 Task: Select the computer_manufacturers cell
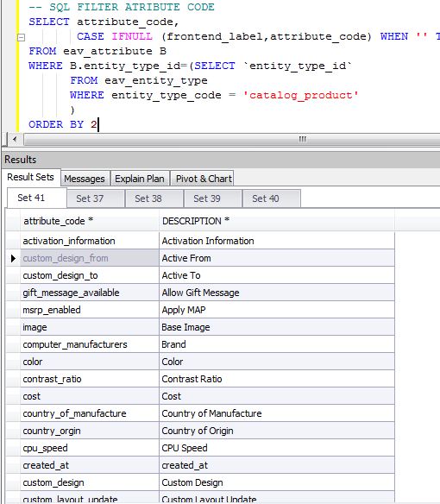pos(90,344)
